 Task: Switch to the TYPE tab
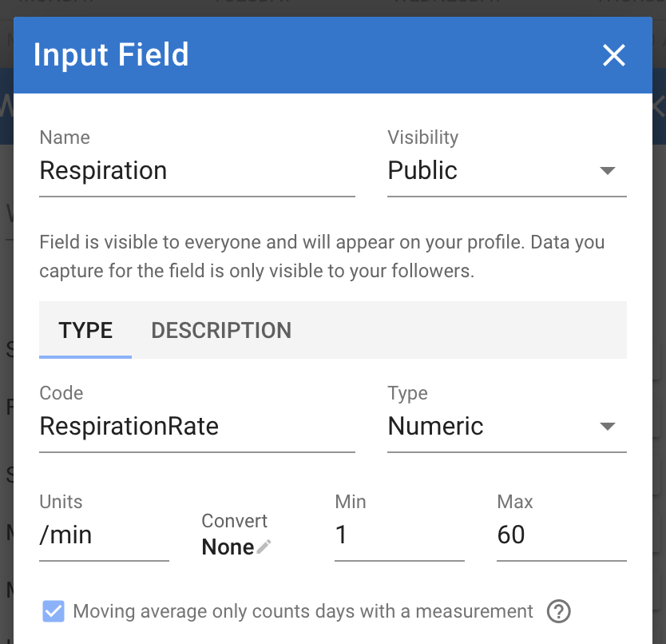coord(85,330)
